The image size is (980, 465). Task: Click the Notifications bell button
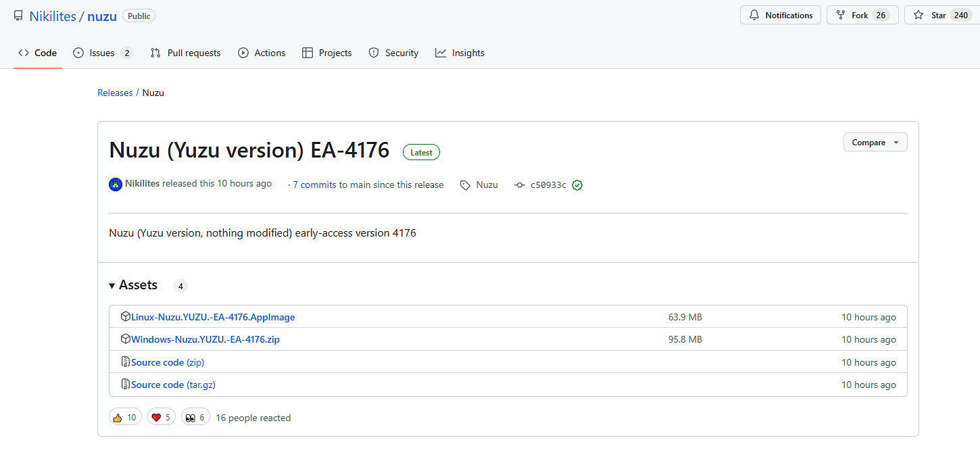pyautogui.click(x=781, y=16)
